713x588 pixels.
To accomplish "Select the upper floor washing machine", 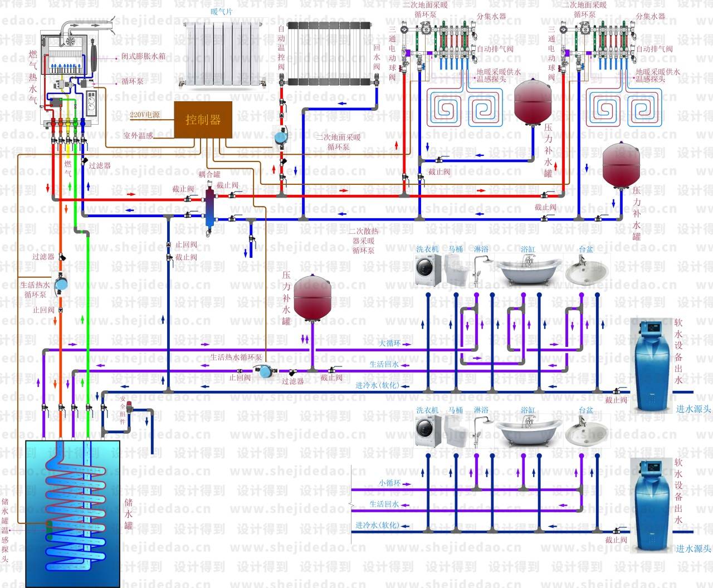I will pyautogui.click(x=429, y=271).
